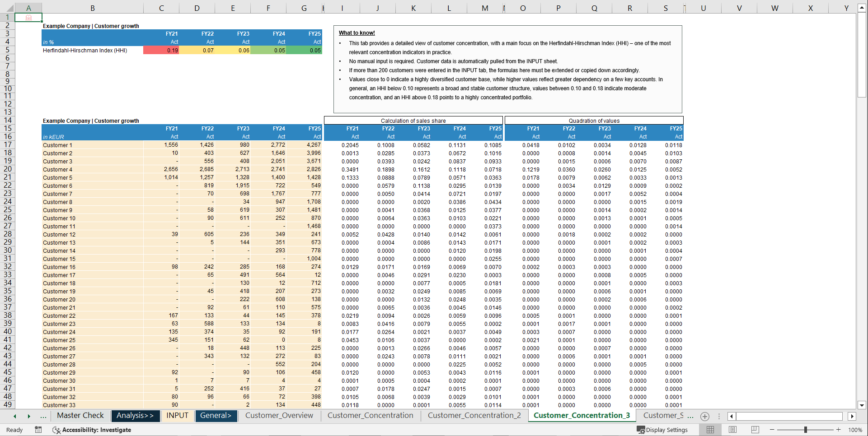The height and width of the screenshot is (436, 868).
Task: Click the horizontal scrollbar right arrow
Action: [851, 416]
